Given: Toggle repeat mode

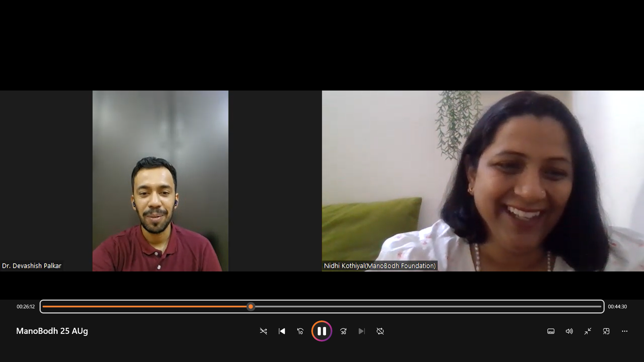Looking at the screenshot, I should 380,331.
